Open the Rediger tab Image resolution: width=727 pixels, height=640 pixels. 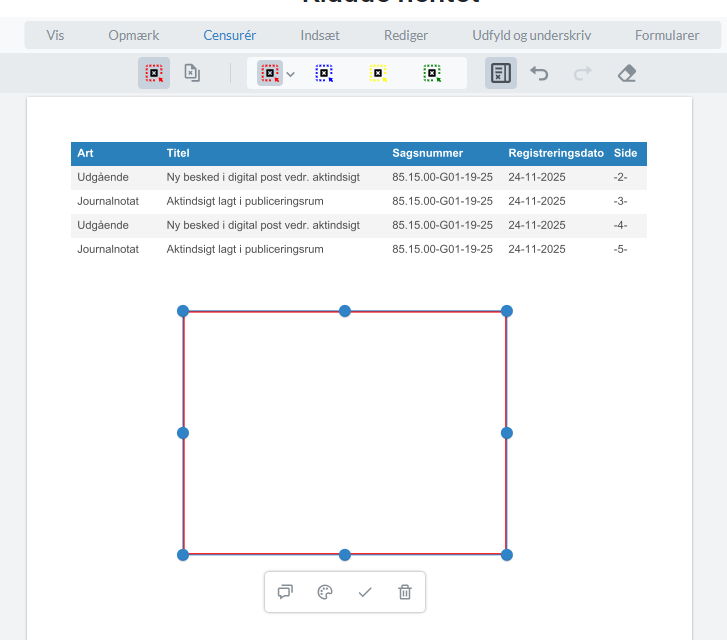click(406, 35)
